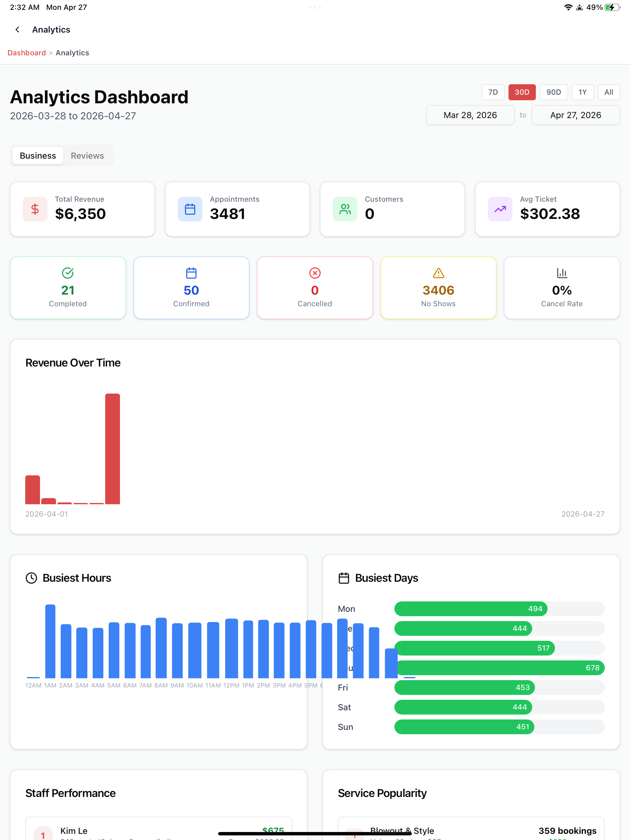Click the Staff Performance heading
Viewport: 630px width, 840px height.
click(x=70, y=793)
